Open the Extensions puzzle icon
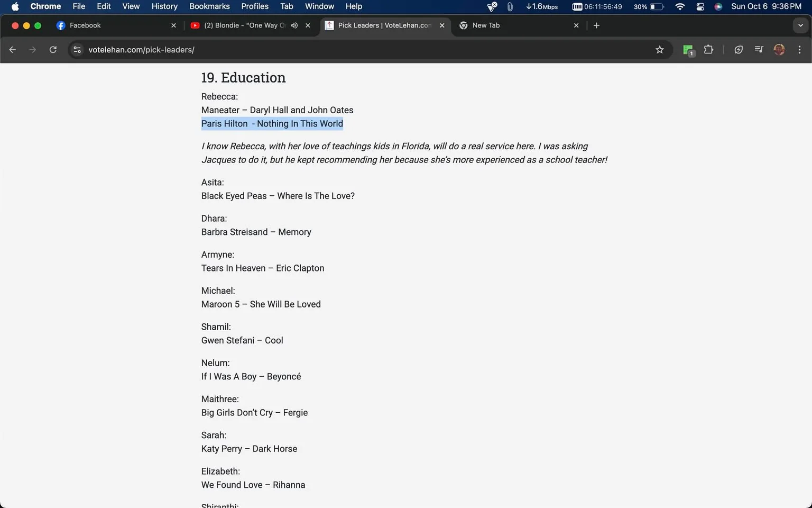 pos(709,50)
